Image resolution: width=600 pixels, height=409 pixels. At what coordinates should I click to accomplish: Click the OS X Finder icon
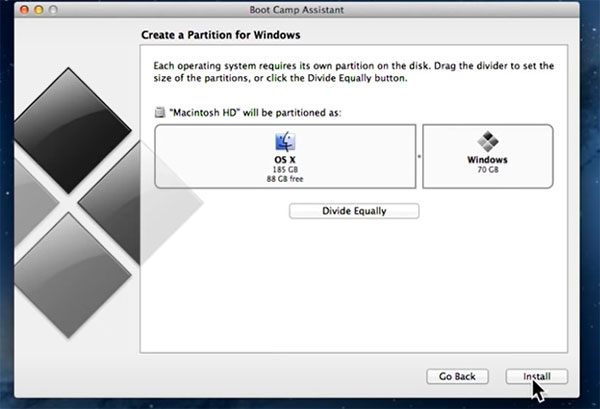285,142
